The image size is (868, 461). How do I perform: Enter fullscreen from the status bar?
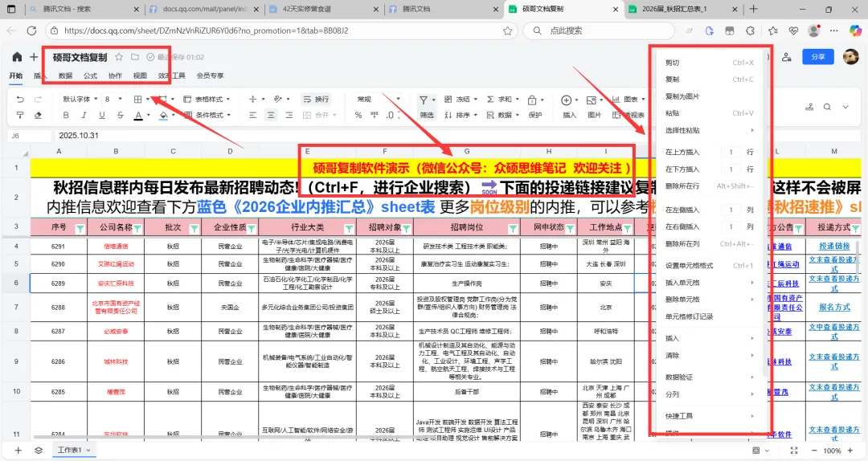point(794,451)
